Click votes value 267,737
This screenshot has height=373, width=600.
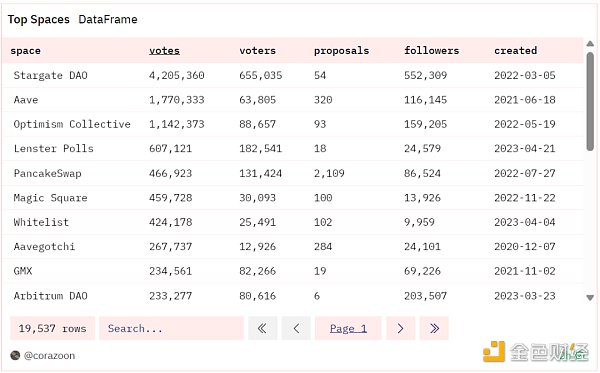[170, 247]
